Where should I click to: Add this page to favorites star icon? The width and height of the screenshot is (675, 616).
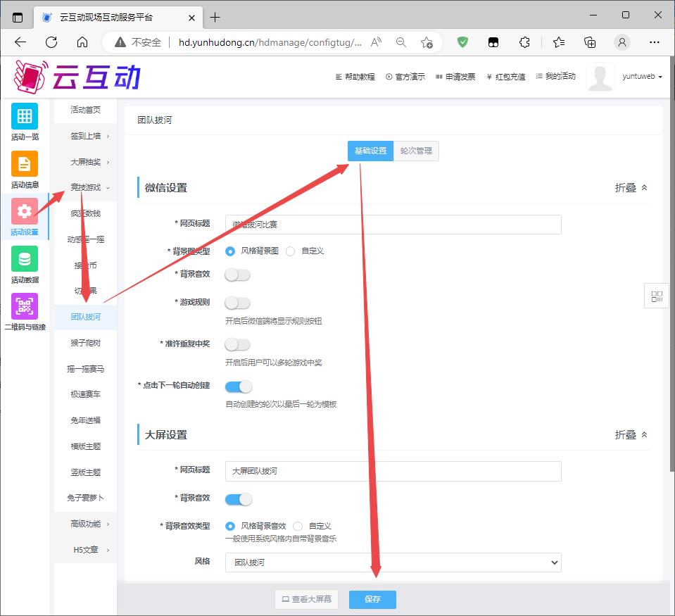pos(427,42)
